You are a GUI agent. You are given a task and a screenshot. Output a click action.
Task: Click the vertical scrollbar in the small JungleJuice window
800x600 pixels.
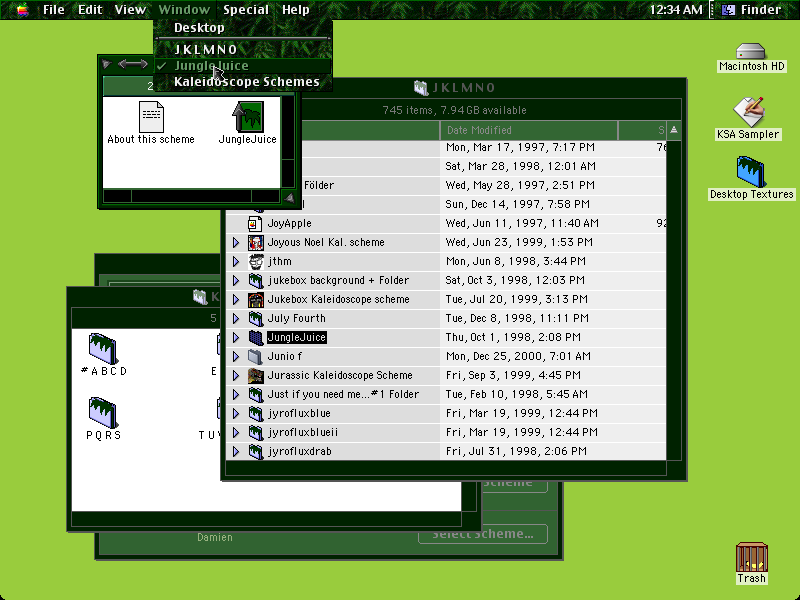coord(288,142)
